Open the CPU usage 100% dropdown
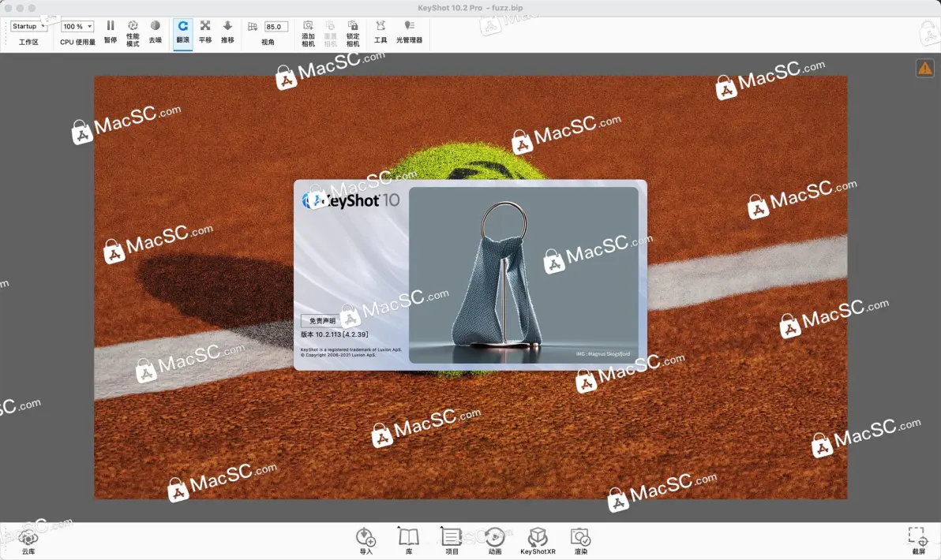This screenshot has width=941, height=560. (78, 26)
